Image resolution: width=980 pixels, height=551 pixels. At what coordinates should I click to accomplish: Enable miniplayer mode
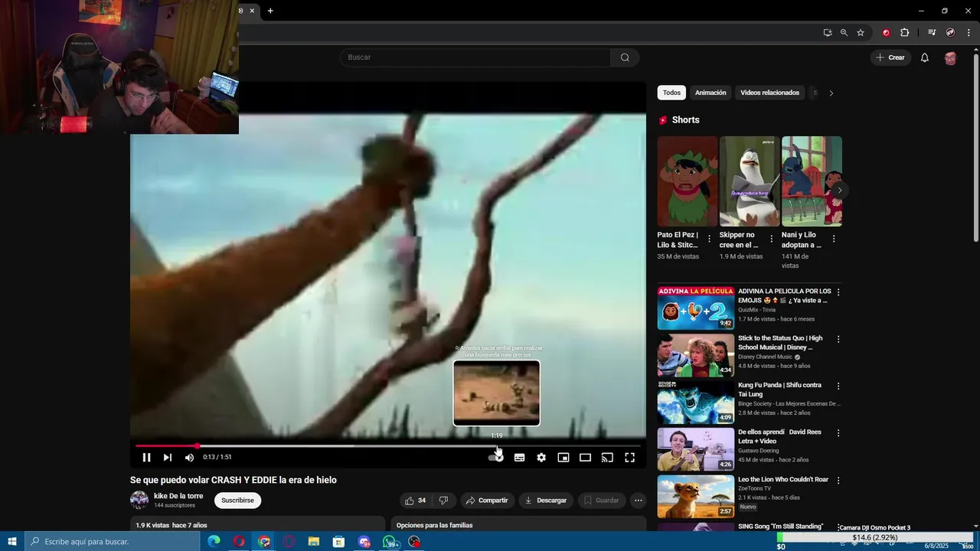click(563, 458)
